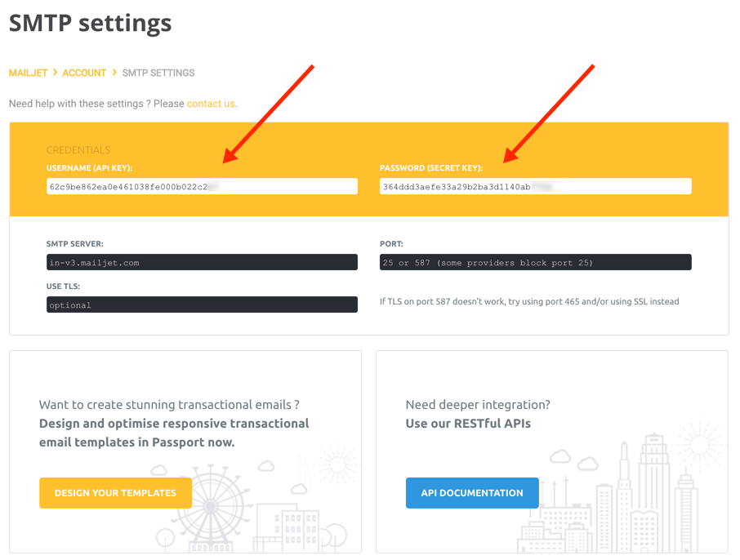The image size is (740, 560).
Task: Click the SMTP settings page heading
Action: pyautogui.click(x=90, y=23)
